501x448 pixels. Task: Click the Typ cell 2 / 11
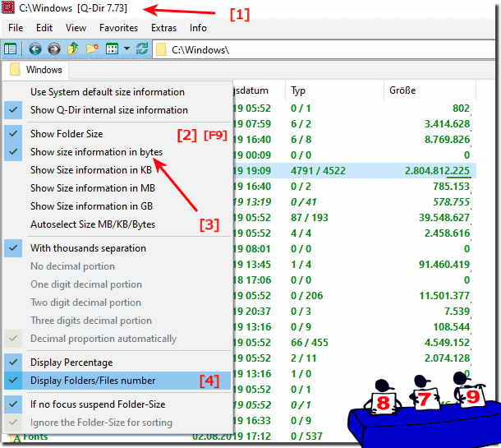[304, 358]
